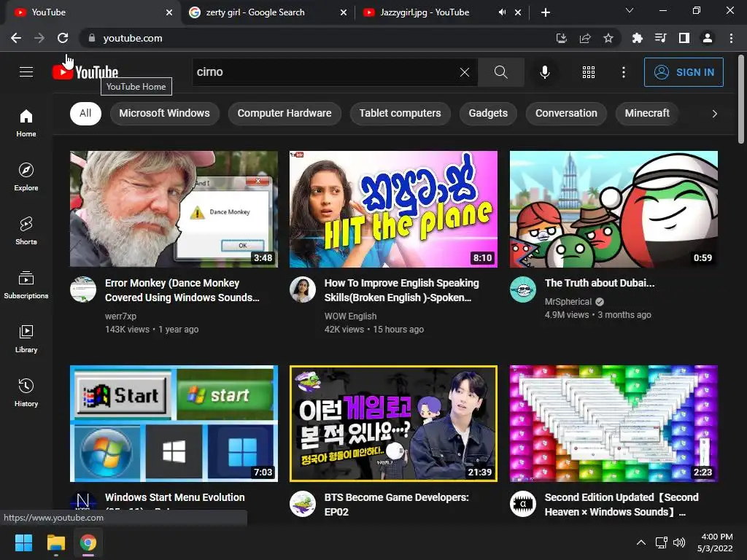Viewport: 747px width, 560px height.
Task: Start voice search with the microphone
Action: [544, 72]
